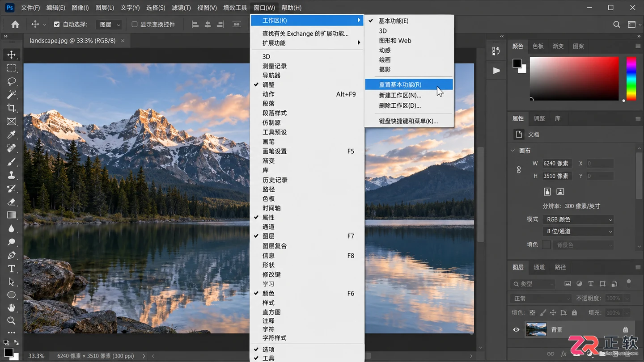Viewport: 644px width, 362px height.
Task: Open the RGB 颜色 mode dropdown
Action: pyautogui.click(x=578, y=219)
